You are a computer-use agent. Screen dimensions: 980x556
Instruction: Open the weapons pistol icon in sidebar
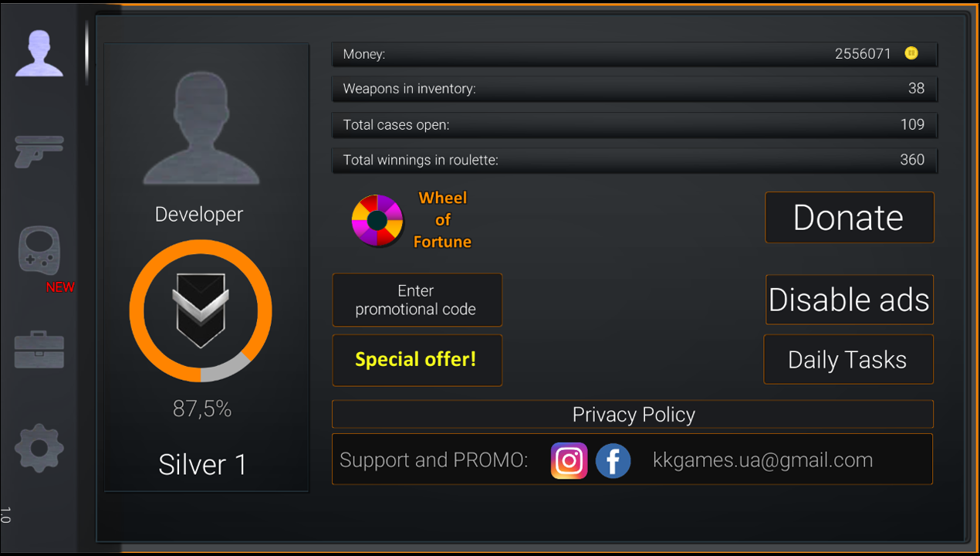[x=39, y=151]
